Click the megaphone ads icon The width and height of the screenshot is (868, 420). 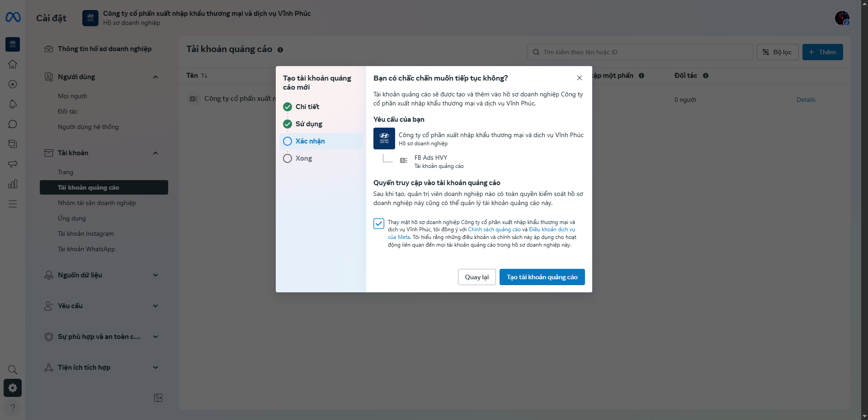coord(13,164)
